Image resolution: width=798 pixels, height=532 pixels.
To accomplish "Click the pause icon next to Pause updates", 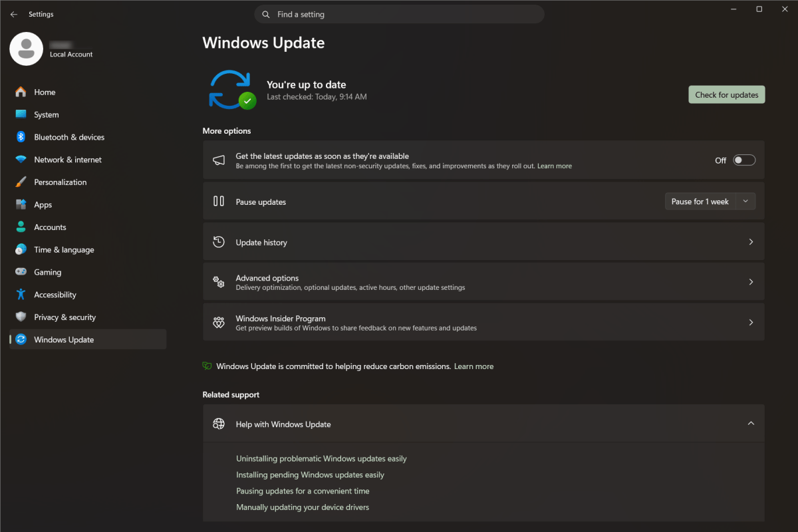I will click(x=219, y=201).
